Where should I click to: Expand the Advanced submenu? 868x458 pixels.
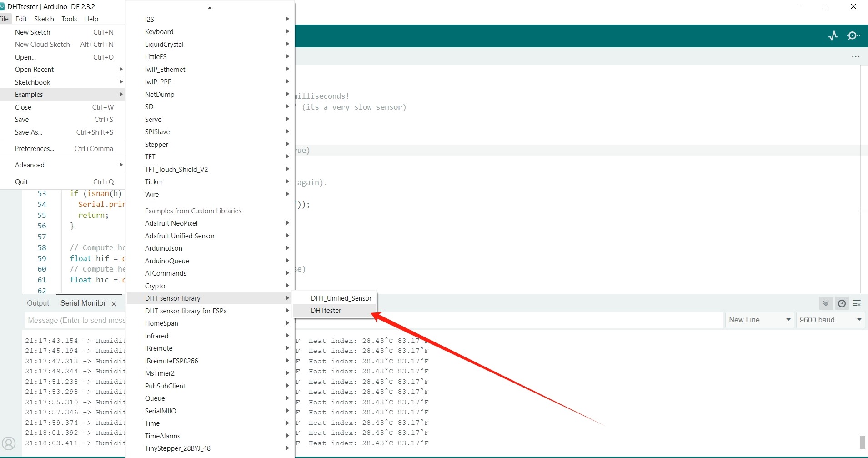click(x=63, y=165)
